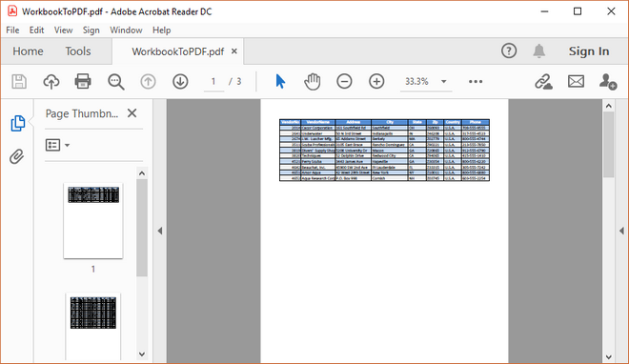
Task: Open the Help menu
Action: [x=161, y=30]
